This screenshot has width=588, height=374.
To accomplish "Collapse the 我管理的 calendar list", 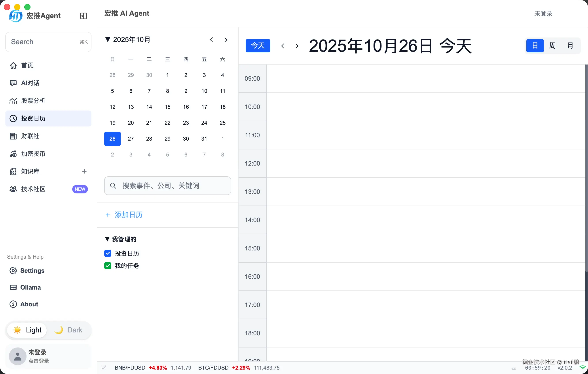I will [107, 239].
